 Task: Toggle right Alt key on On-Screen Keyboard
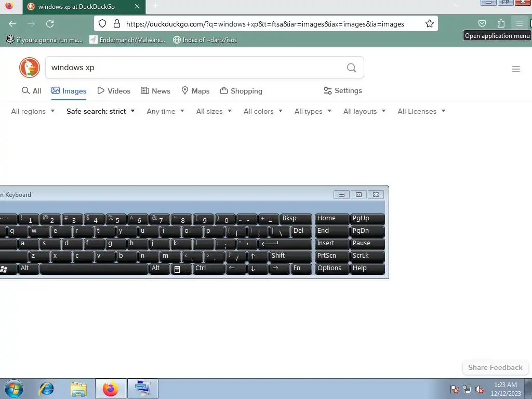(x=159, y=269)
